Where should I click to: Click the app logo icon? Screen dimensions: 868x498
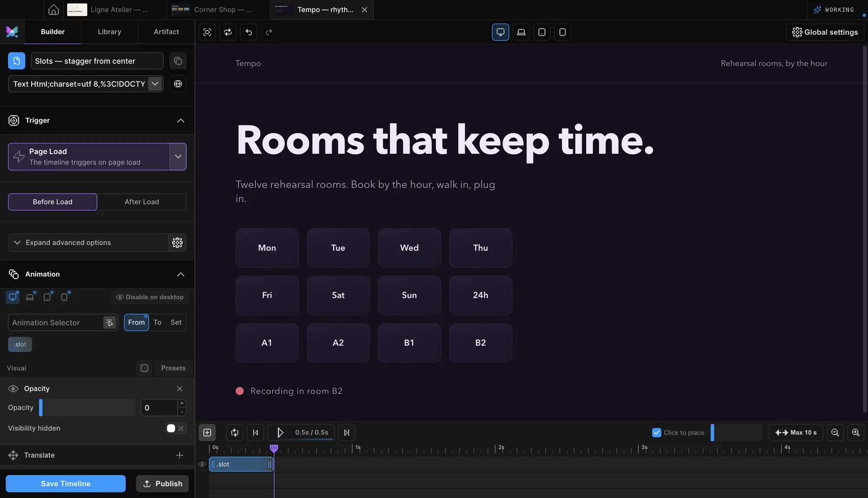(x=12, y=32)
